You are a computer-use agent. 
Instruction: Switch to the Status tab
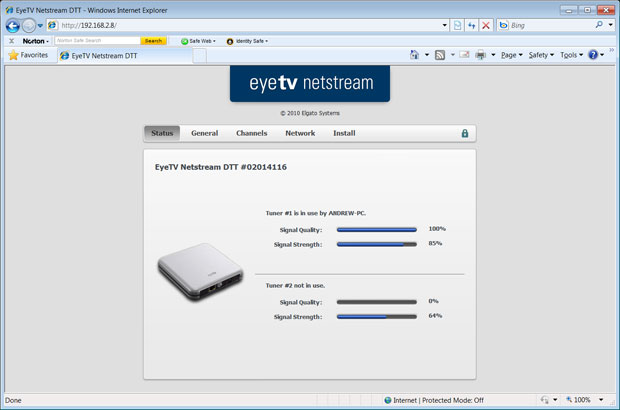click(162, 133)
